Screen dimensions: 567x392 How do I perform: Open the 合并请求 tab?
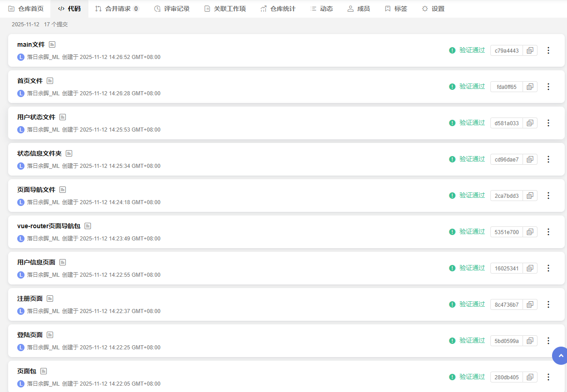click(x=117, y=9)
